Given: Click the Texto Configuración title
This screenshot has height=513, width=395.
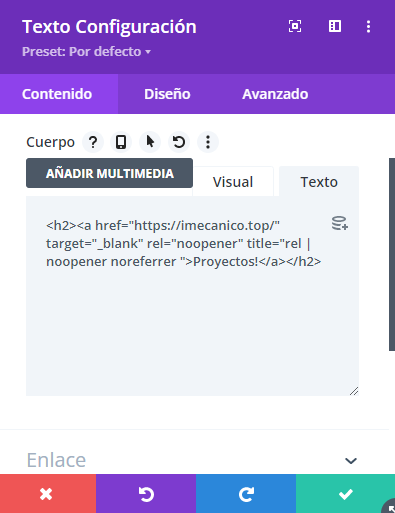Looking at the screenshot, I should [109, 27].
